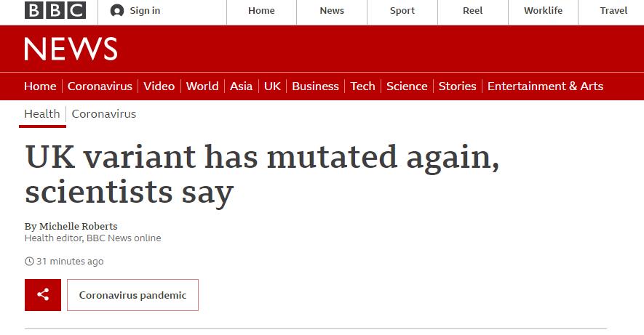This screenshot has width=644, height=335.
Task: Open the Business news section
Action: (x=315, y=86)
